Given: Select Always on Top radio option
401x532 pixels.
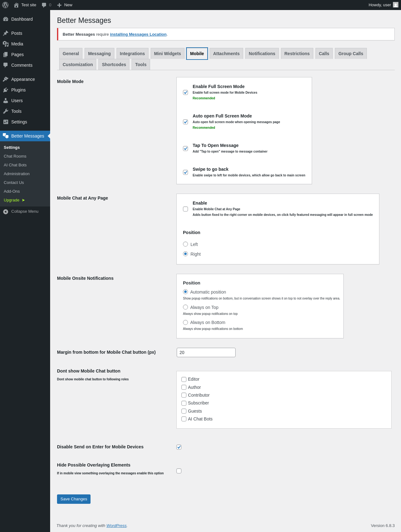Looking at the screenshot, I should (185, 307).
